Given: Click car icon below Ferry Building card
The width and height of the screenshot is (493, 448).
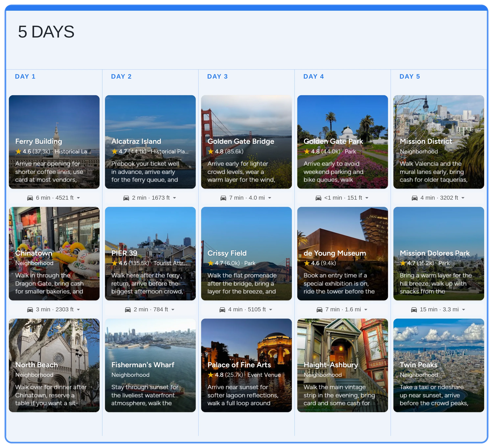Looking at the screenshot, I should tap(30, 198).
